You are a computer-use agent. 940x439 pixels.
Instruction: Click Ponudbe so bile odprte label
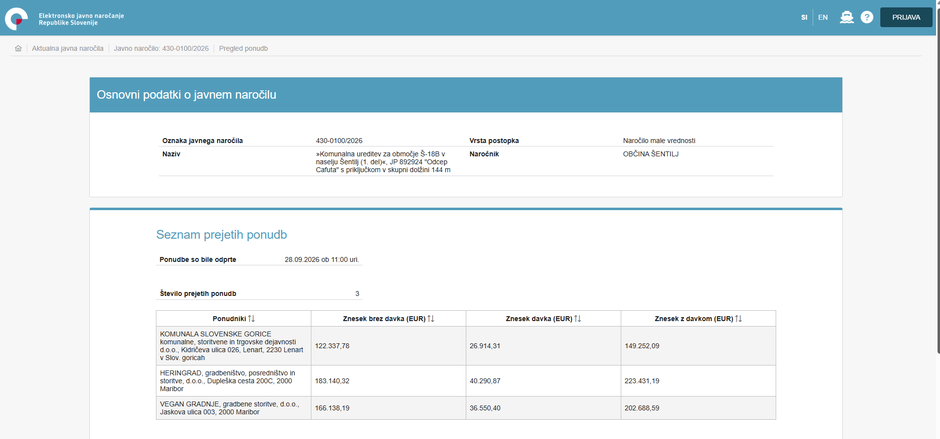click(x=198, y=260)
